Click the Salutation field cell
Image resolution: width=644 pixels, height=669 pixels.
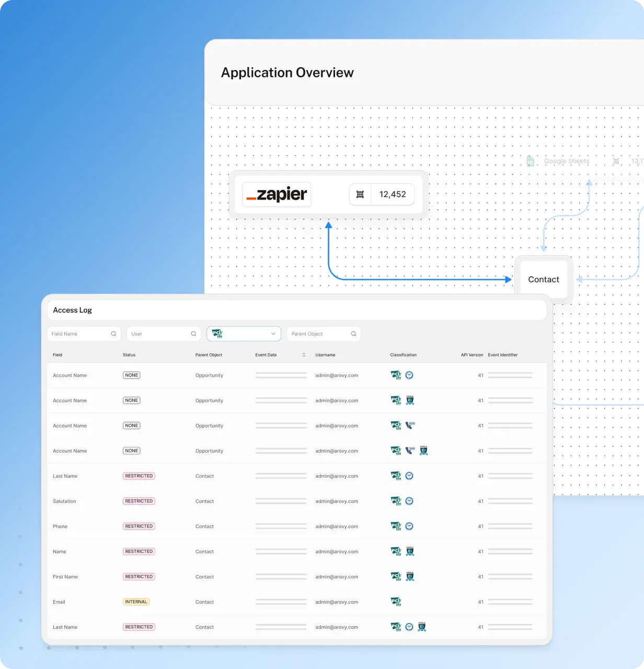tap(64, 501)
